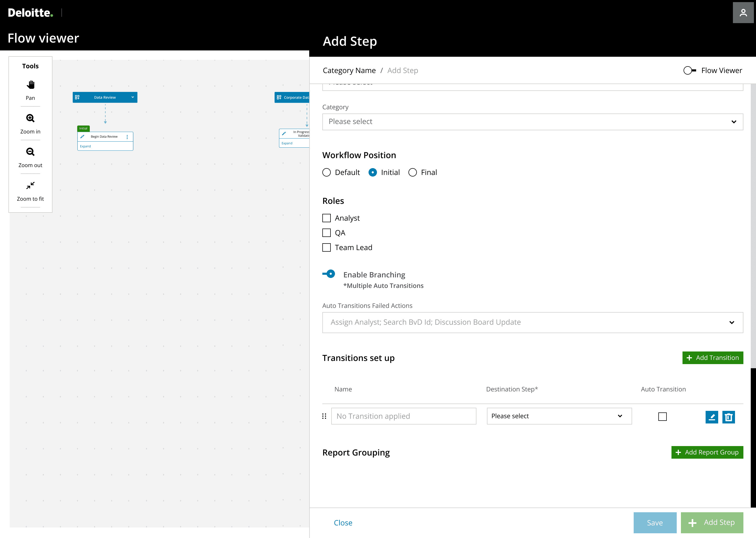Click the transition Name input field

click(403, 416)
